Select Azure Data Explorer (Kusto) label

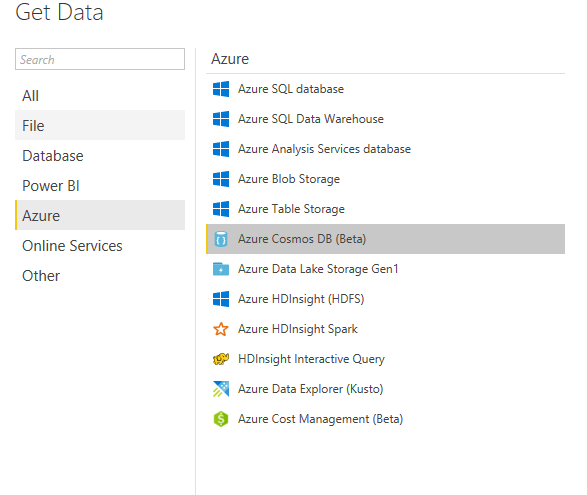311,389
